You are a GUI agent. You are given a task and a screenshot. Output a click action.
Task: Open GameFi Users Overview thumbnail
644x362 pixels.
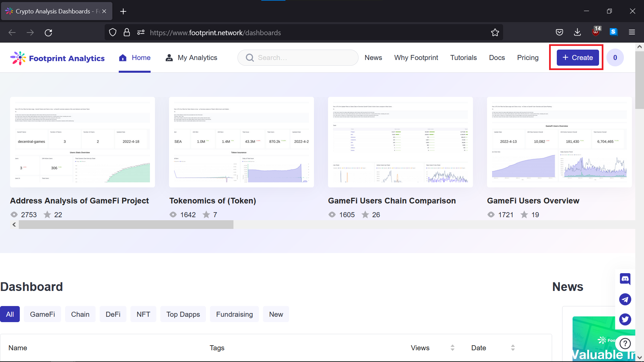pos(559,142)
